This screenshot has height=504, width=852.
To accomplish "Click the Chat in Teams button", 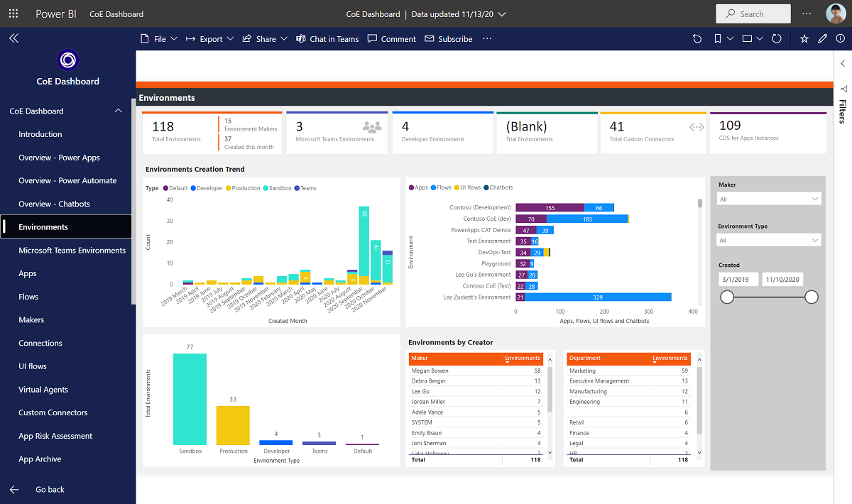I will (327, 39).
